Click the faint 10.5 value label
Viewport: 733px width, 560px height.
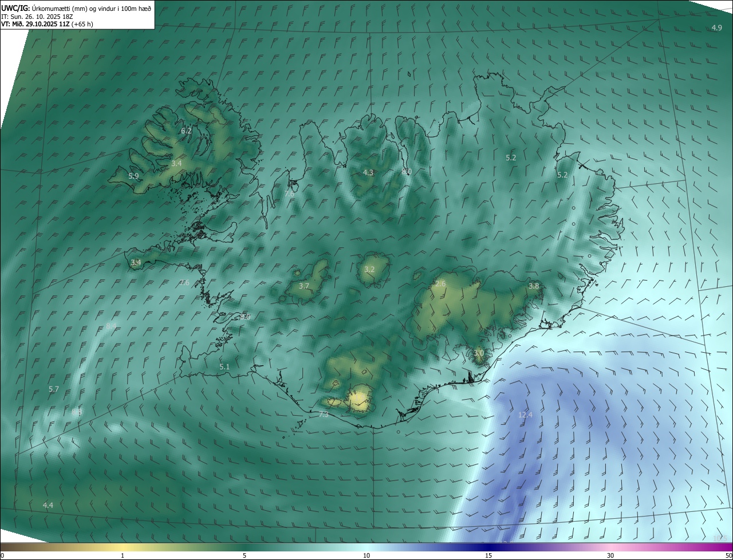[x=720, y=538]
